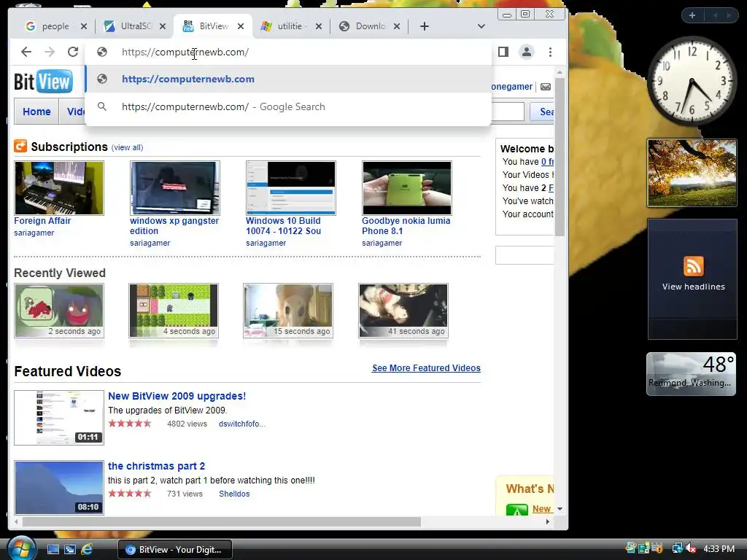Reload the page with the refresh icon

coord(73,52)
